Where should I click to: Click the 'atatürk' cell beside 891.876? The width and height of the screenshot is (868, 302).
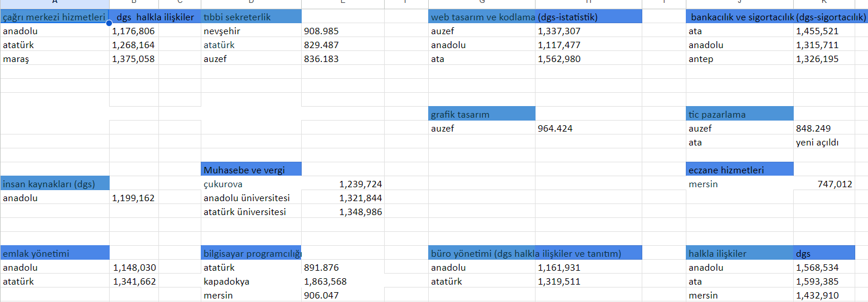(251, 267)
